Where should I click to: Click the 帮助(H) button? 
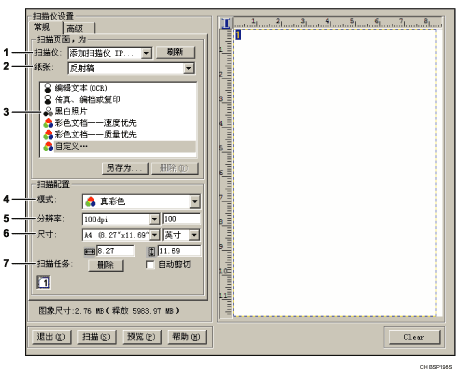(x=187, y=337)
